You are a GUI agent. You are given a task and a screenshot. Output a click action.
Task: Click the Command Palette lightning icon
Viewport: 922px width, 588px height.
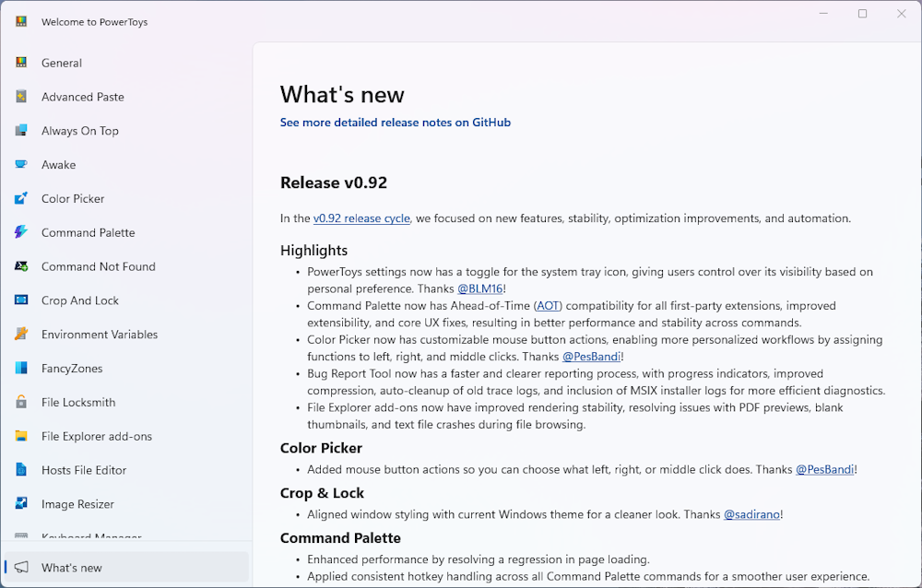tap(21, 232)
